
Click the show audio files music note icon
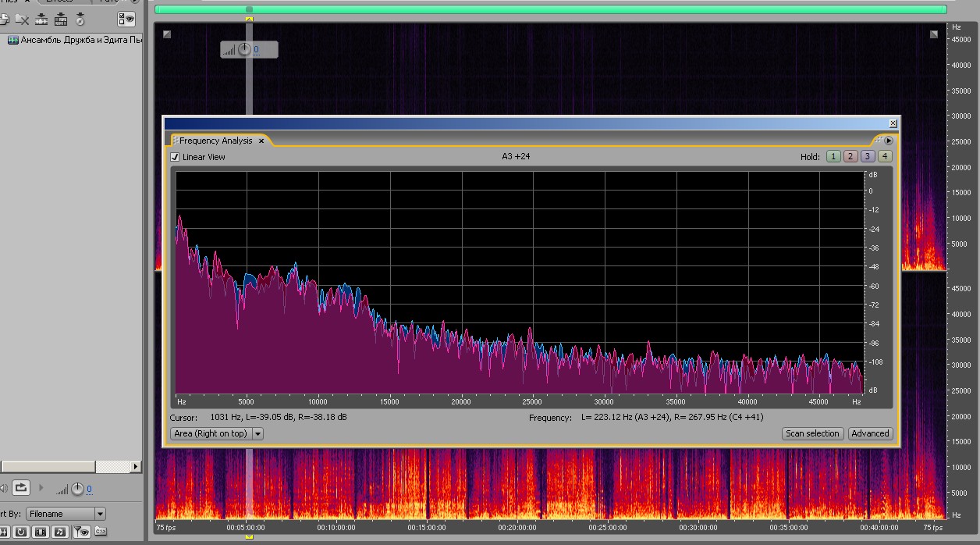(x=60, y=532)
